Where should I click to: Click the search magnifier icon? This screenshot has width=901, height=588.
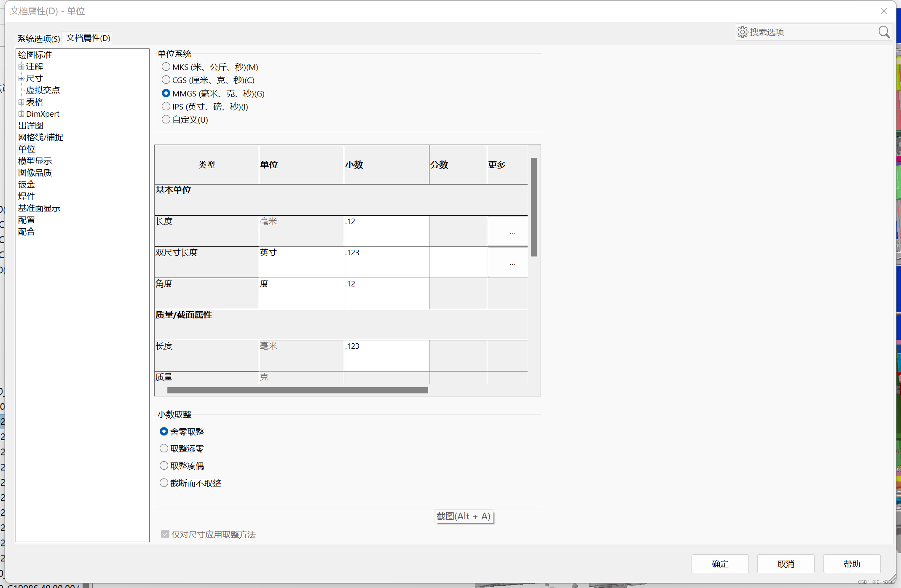(884, 32)
